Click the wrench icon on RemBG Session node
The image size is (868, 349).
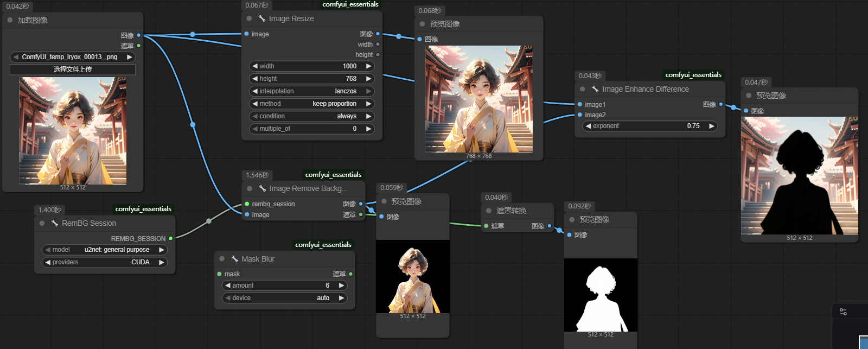55,223
